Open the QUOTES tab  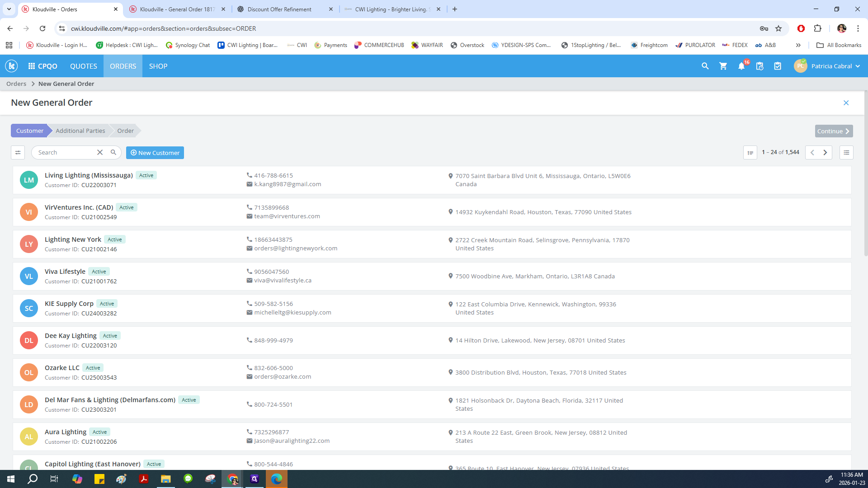(83, 66)
